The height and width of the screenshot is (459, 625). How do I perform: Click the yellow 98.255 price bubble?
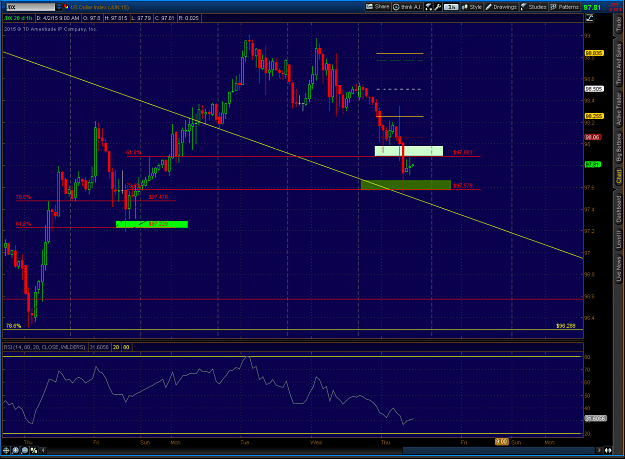594,116
